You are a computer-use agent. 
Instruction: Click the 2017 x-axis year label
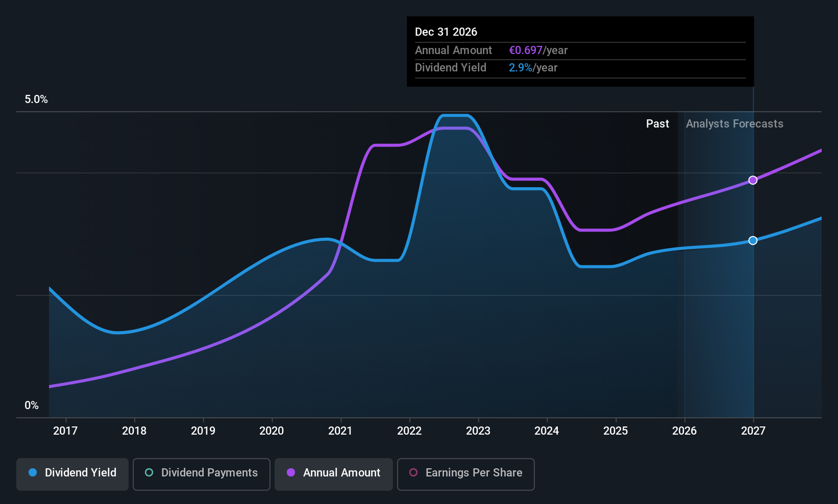point(65,431)
